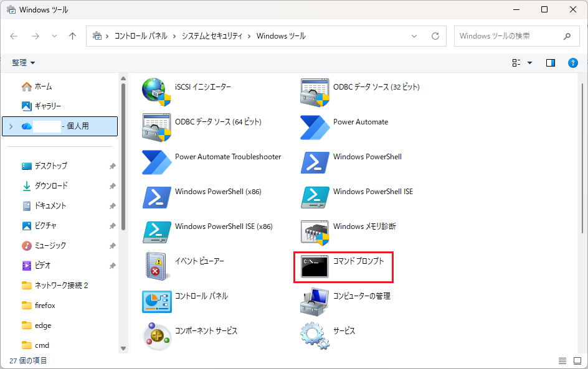Viewport: 588px width, 369px height.
Task: Expand the OneDrive 個人用 tree node
Action: point(11,126)
